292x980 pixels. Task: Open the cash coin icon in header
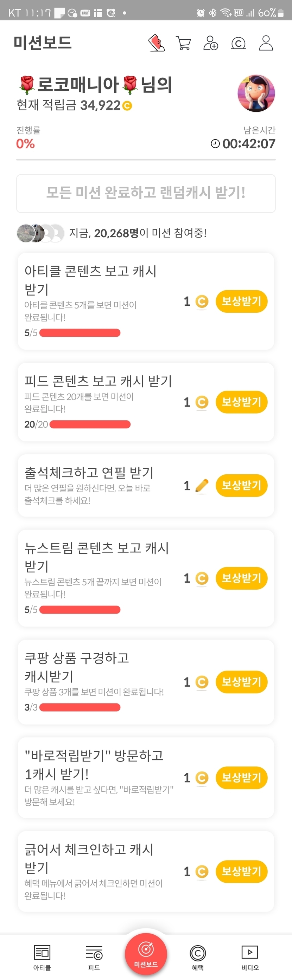click(238, 43)
